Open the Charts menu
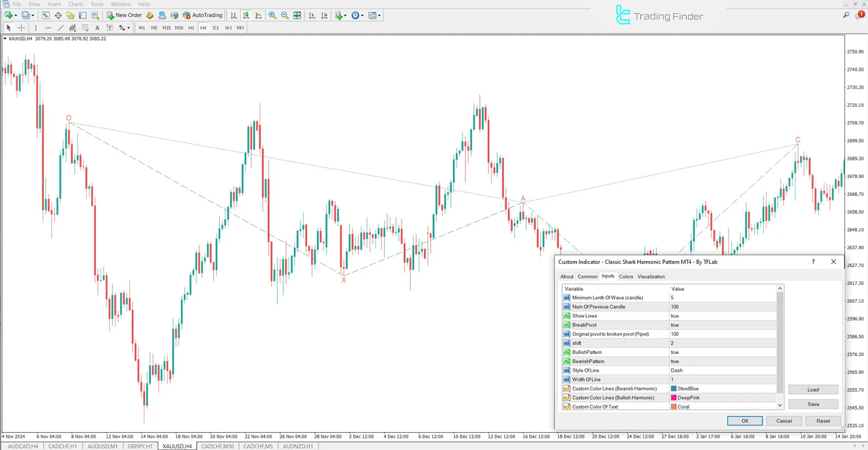Screen dimensions: 868x450 (x=75, y=4)
